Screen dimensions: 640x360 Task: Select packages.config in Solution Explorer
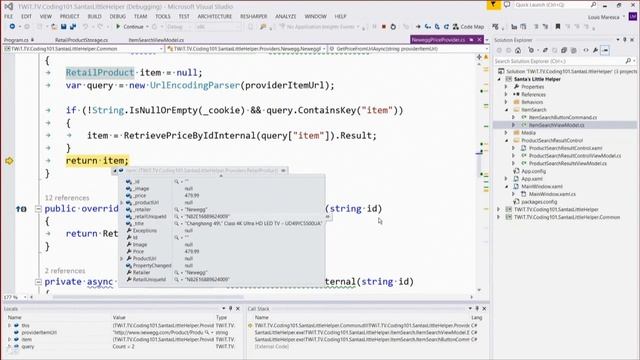[x=538, y=202]
